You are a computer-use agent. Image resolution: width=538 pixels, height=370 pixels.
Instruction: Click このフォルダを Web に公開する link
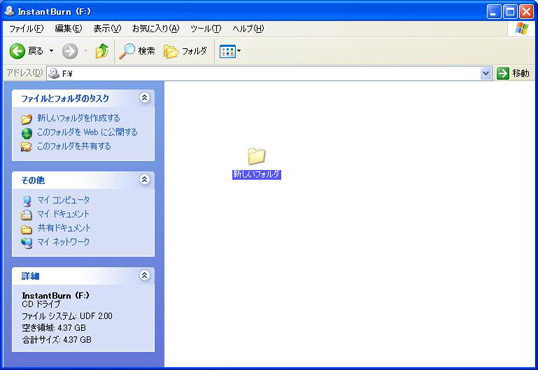87,132
